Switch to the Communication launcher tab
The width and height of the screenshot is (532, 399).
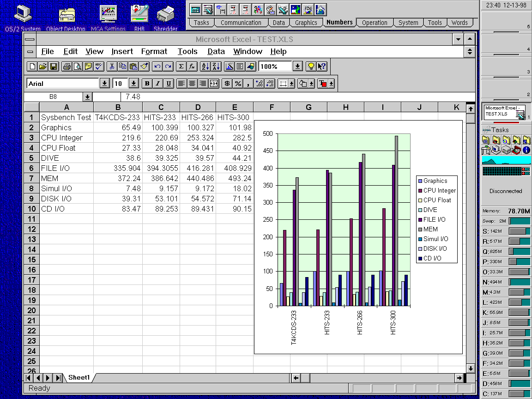click(241, 23)
